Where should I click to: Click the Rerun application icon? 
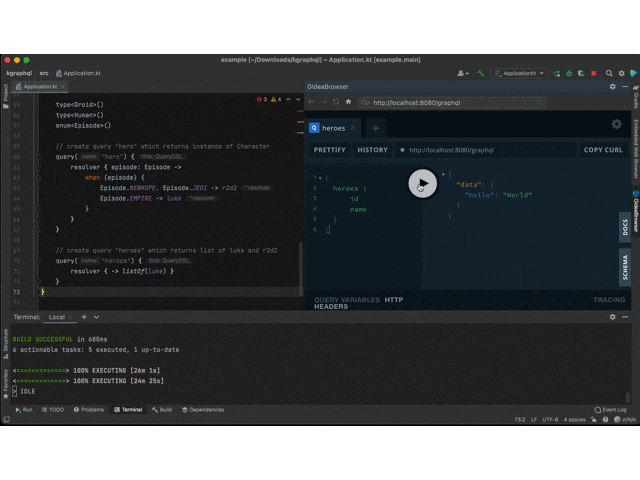click(x=557, y=73)
